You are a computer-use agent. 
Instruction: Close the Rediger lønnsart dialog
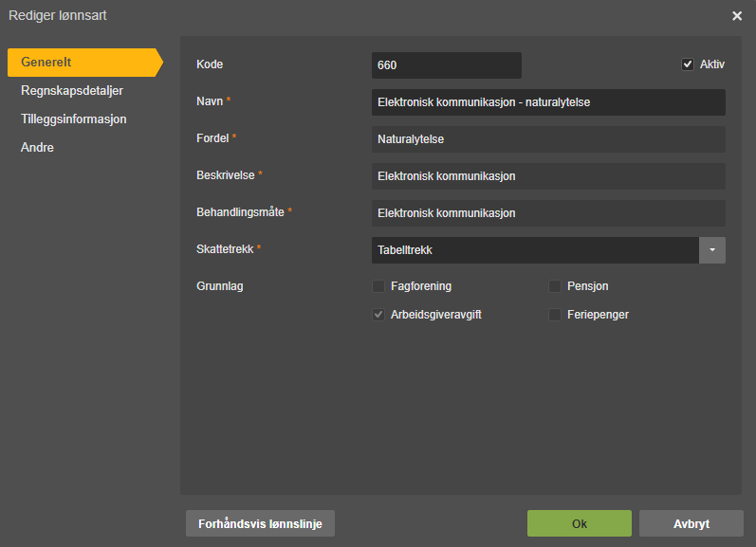tap(737, 16)
